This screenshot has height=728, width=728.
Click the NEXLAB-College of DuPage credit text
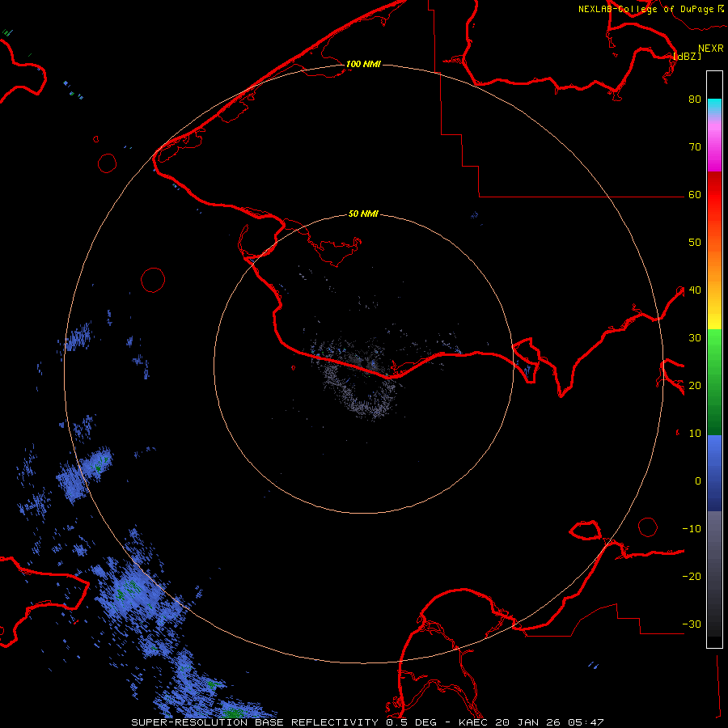click(646, 9)
